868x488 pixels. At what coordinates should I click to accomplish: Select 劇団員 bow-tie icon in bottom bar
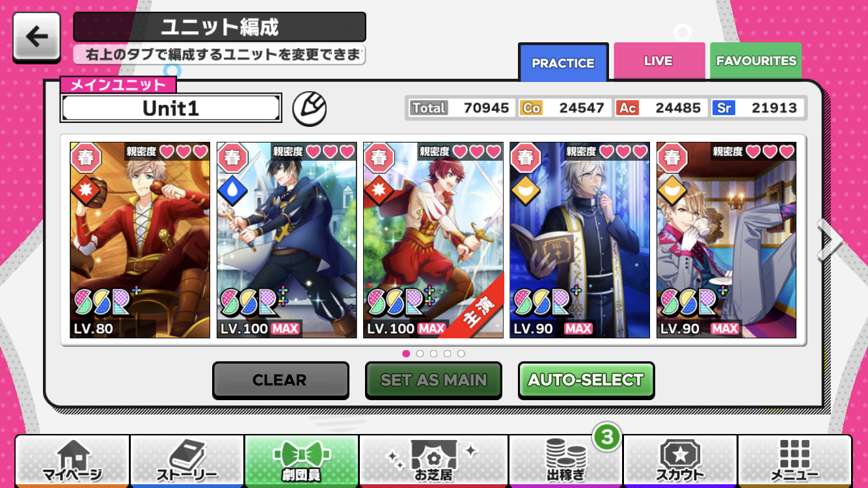302,461
